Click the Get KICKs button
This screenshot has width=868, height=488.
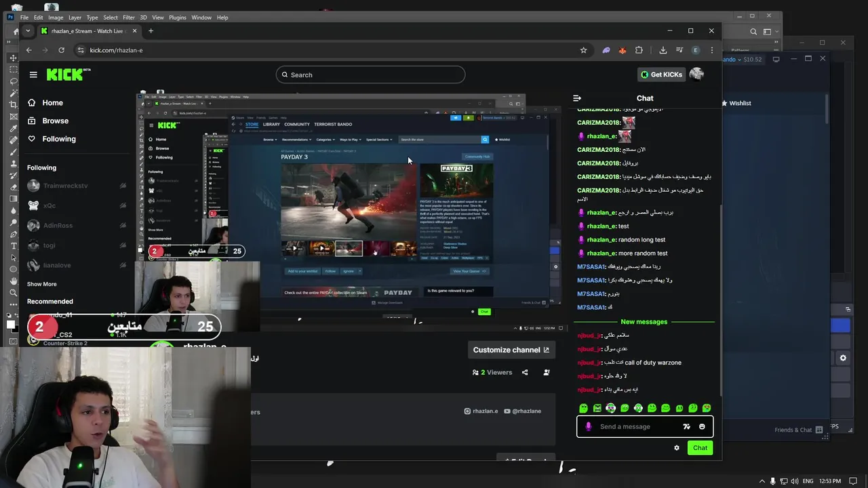662,75
